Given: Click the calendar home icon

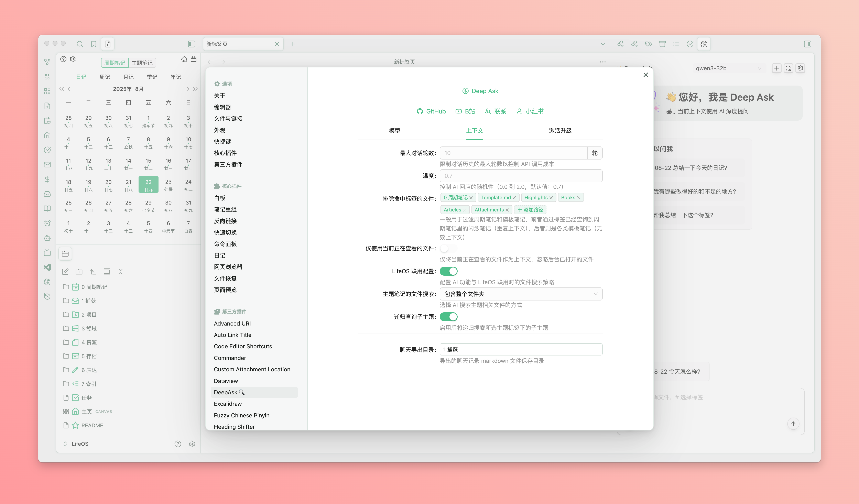Looking at the screenshot, I should pos(184,59).
